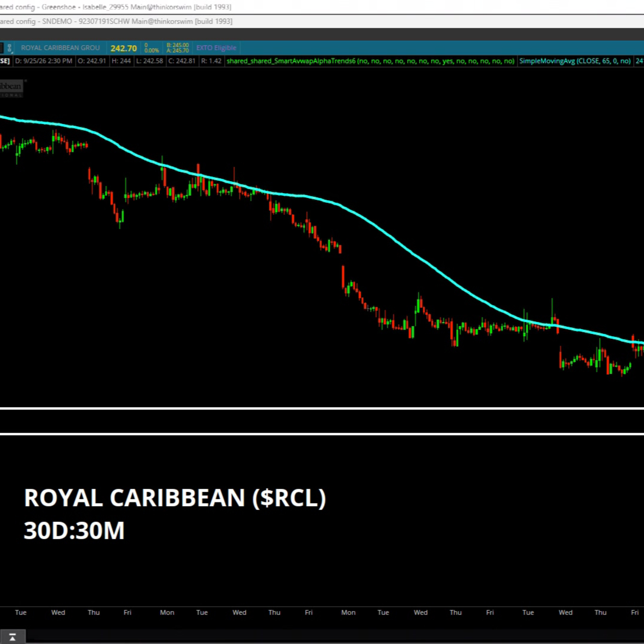Click the last price 242.70
644x644 pixels.
pos(124,48)
